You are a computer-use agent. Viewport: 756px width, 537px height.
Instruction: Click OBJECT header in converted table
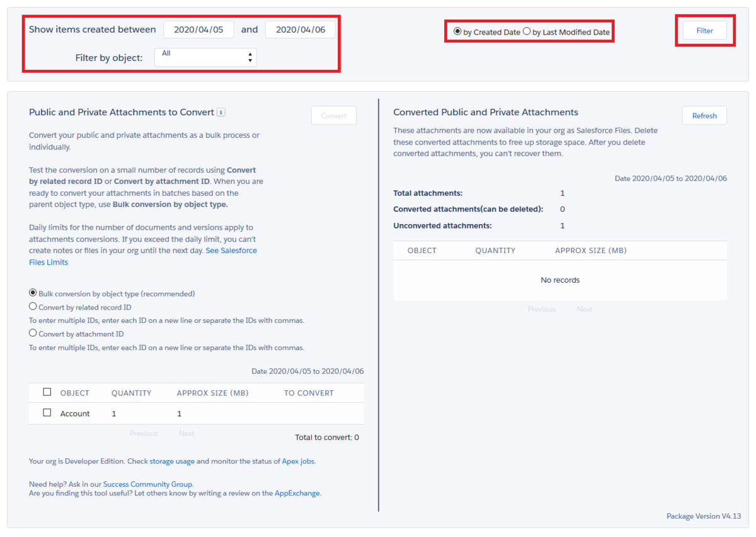(x=422, y=251)
